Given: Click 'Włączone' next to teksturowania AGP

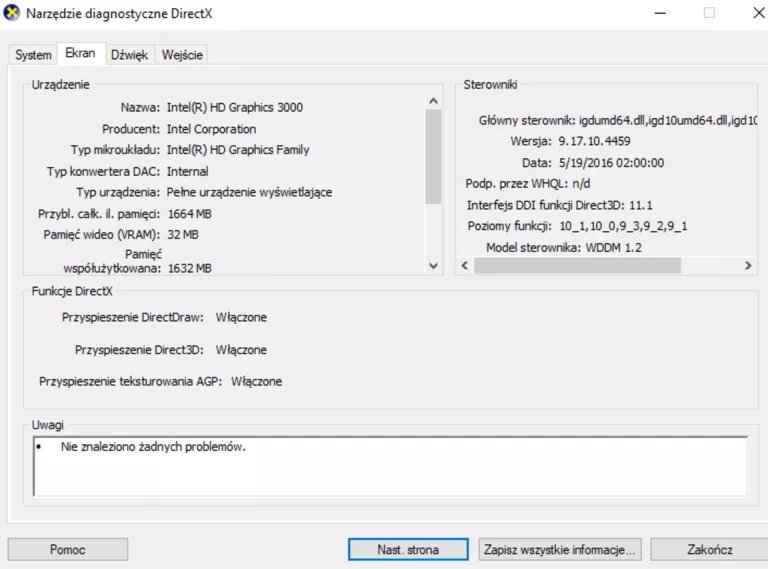Looking at the screenshot, I should 256,381.
